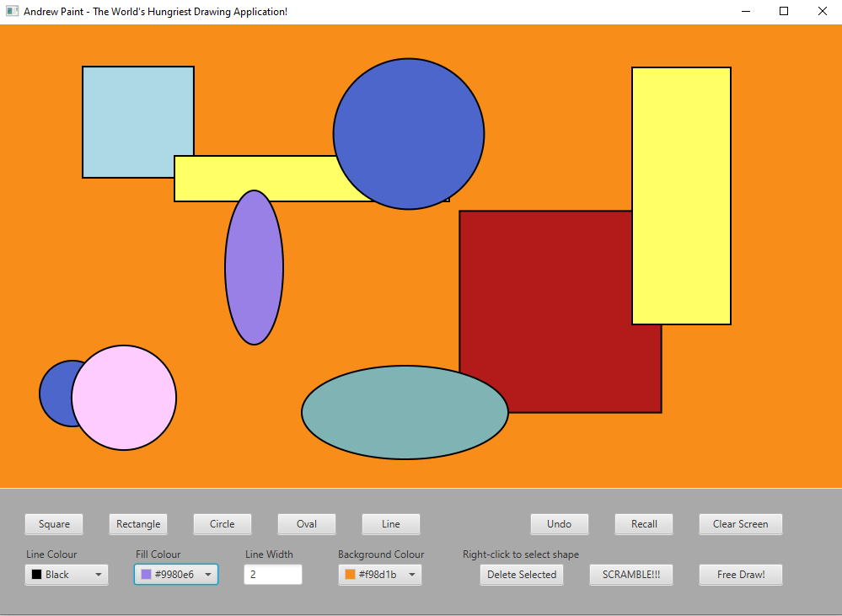Activate the Line drawing button
This screenshot has width=842, height=616.
pos(391,524)
